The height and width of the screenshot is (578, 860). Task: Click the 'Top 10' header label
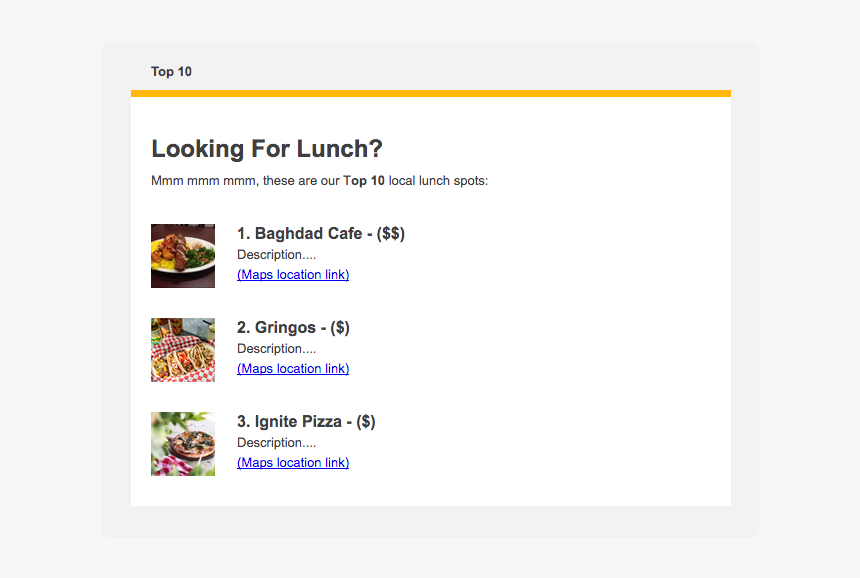point(171,72)
